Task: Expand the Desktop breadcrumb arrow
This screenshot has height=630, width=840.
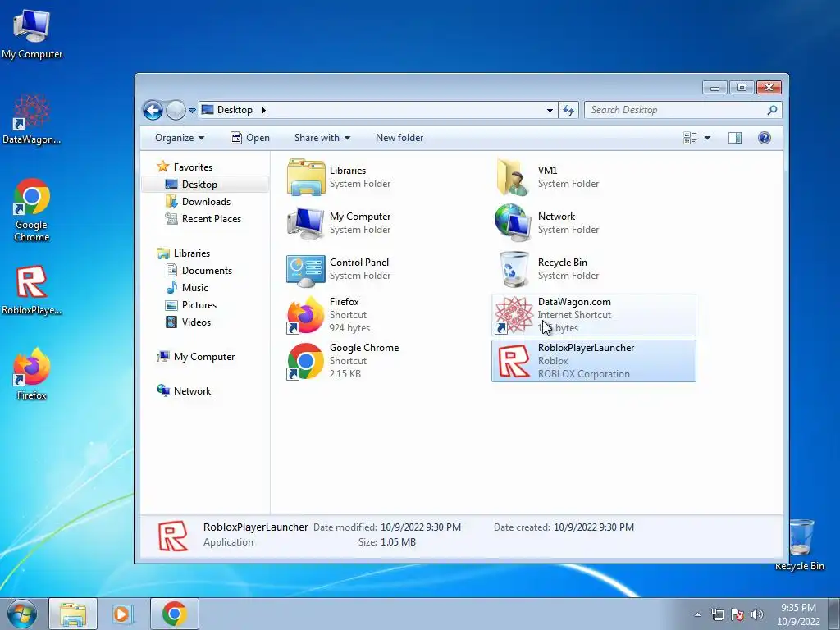Action: (263, 111)
